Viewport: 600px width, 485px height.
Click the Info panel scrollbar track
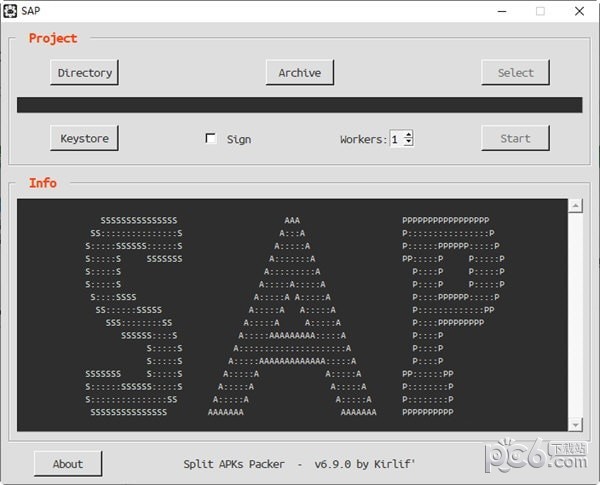point(576,315)
